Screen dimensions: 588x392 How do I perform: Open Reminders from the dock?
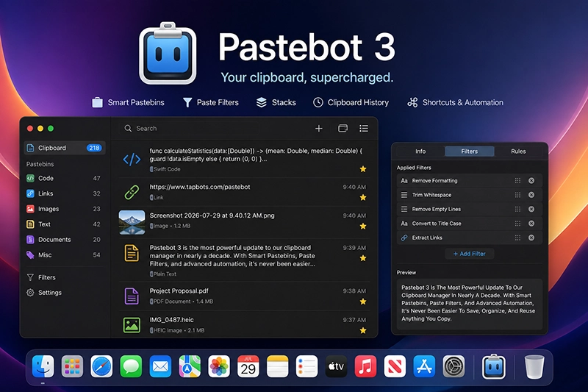click(x=306, y=366)
